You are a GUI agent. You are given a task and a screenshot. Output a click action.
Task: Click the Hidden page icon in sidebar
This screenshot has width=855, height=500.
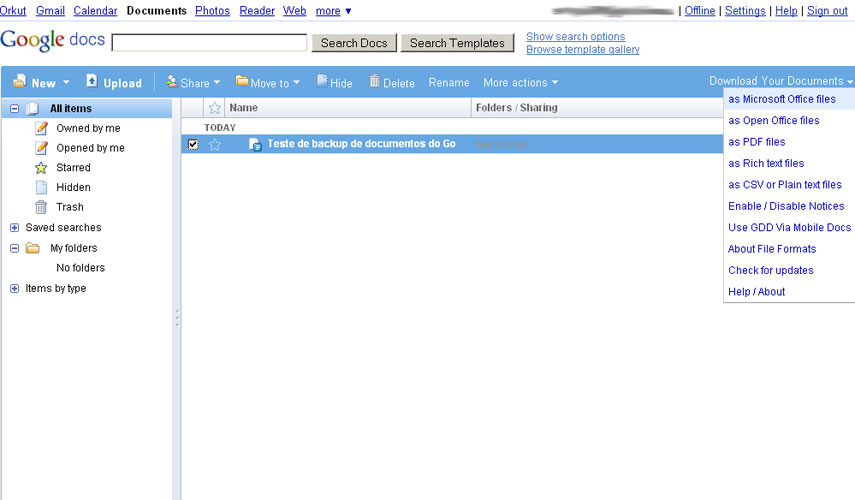click(x=41, y=188)
